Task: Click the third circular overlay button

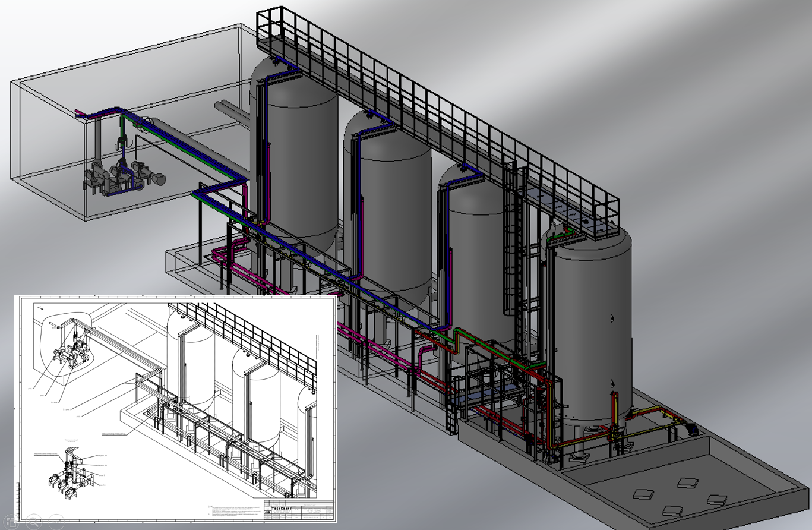Action: click(56, 522)
